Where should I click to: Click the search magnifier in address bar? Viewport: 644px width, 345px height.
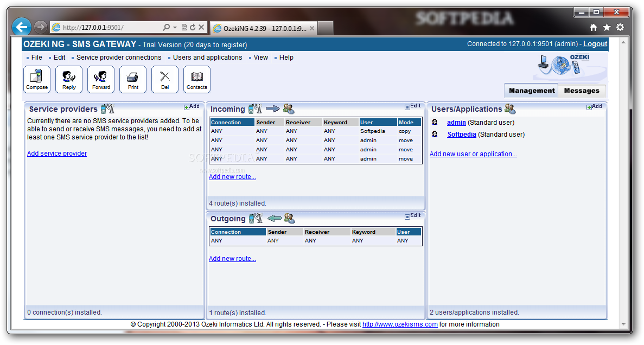tap(166, 28)
